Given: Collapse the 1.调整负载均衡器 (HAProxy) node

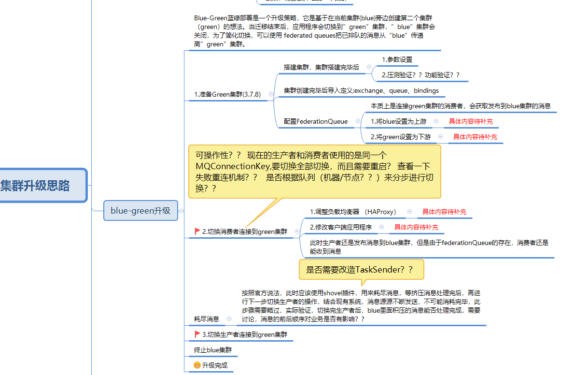Looking at the screenshot, I should (x=409, y=211).
